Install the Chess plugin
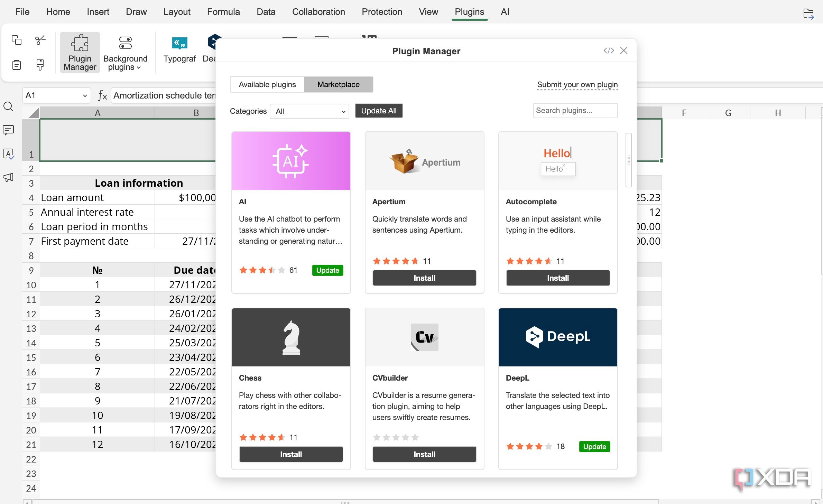Screen dimensions: 823x504 pos(291,454)
